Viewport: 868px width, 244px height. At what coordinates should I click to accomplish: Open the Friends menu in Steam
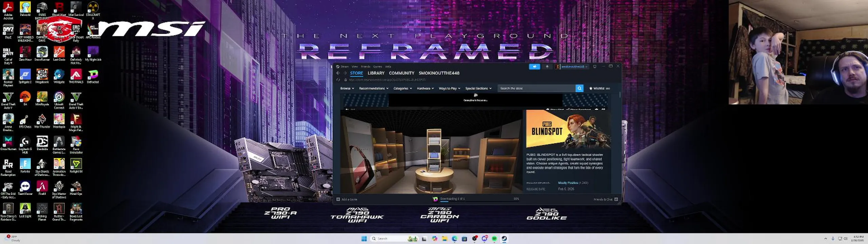click(366, 67)
